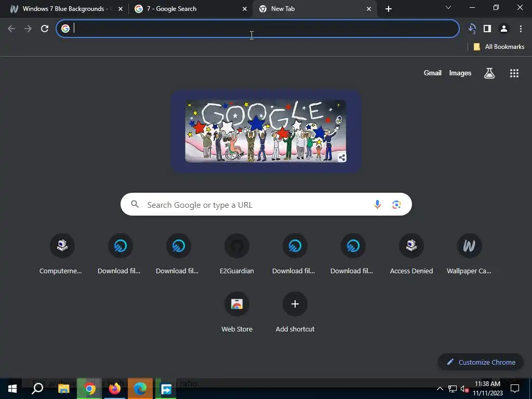Click the browser back arrow
The width and height of the screenshot is (532, 399).
(x=11, y=29)
